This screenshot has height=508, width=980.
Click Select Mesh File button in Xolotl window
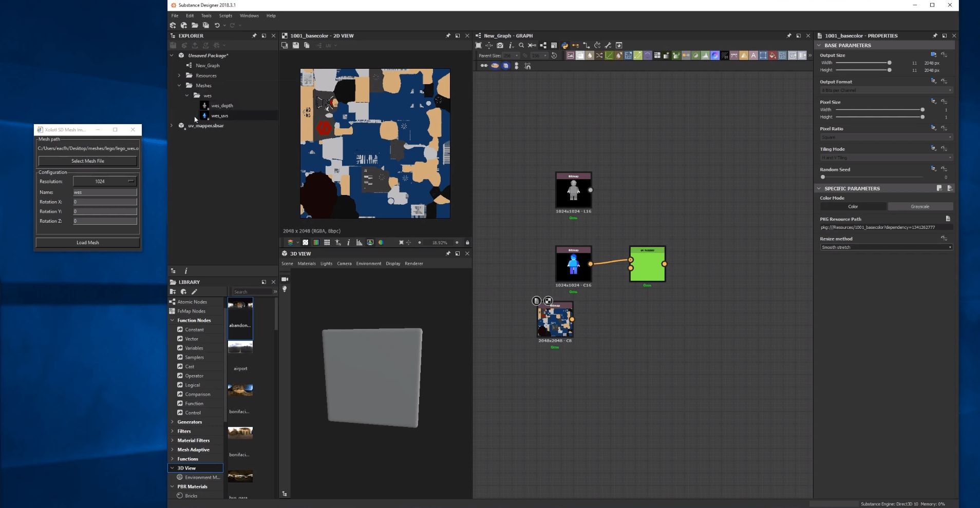click(x=88, y=161)
